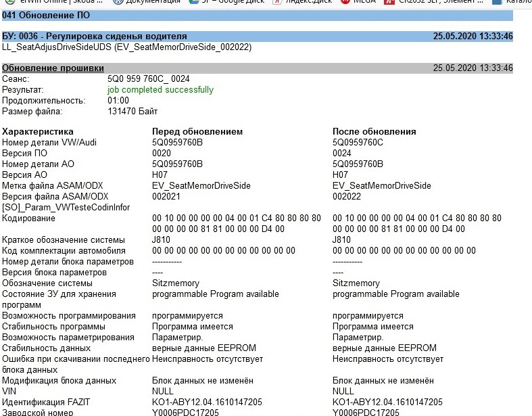Select the all-zero equipment code before update
This screenshot has height=416, width=532.
[224, 251]
